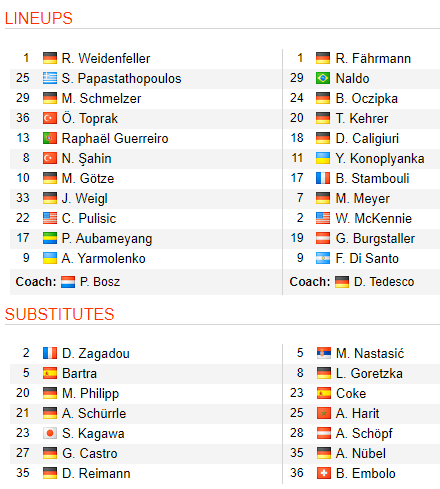Open player C. Pulisic
This screenshot has height=489, width=440.
click(x=89, y=218)
